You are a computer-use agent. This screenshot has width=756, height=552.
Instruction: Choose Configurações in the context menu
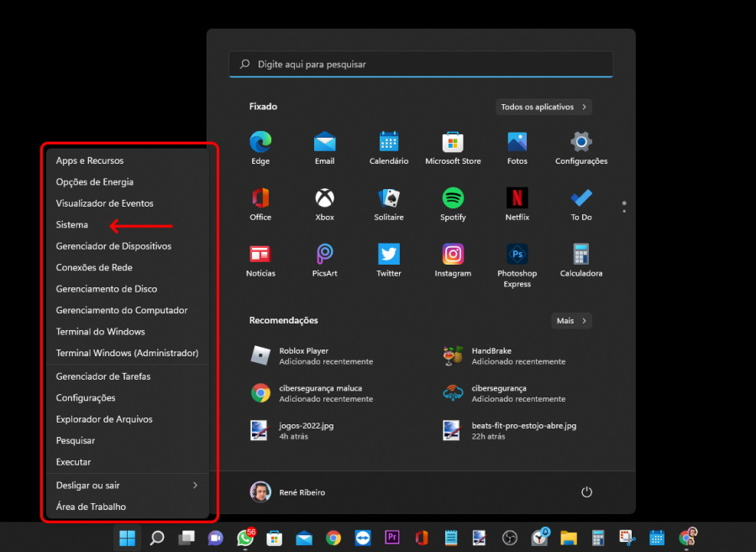128,397
